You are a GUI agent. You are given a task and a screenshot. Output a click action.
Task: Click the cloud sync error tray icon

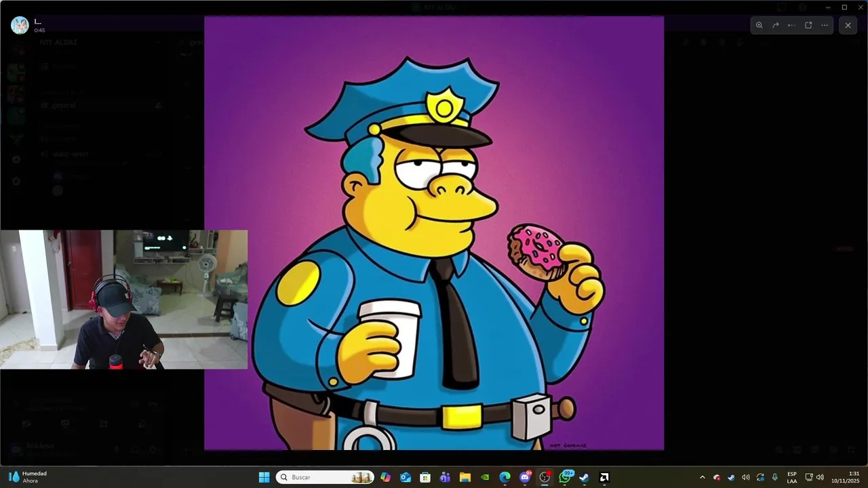(717, 477)
